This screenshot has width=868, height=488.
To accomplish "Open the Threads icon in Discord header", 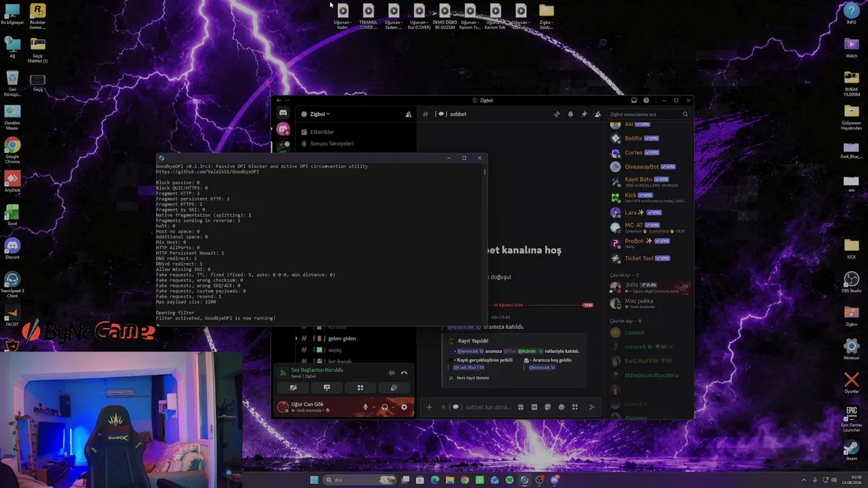I will point(557,114).
